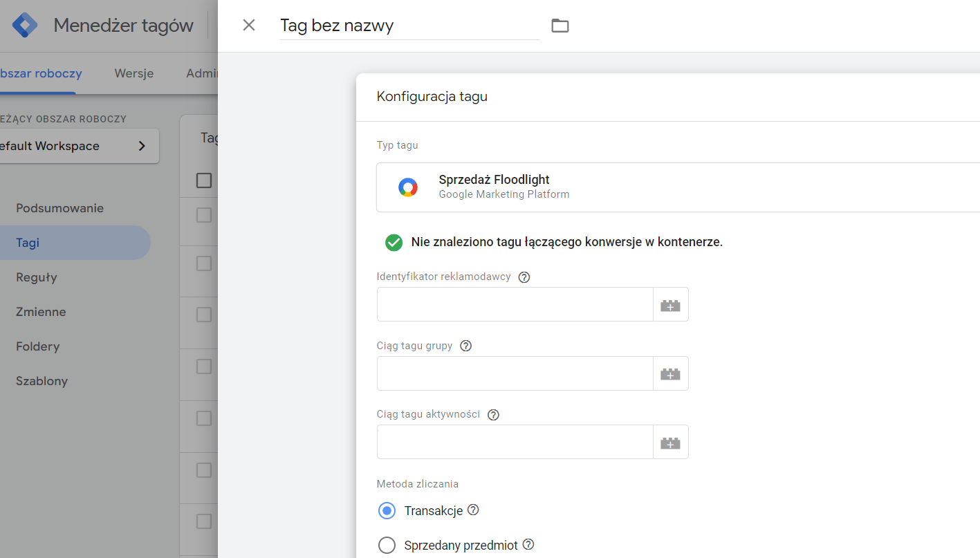Viewport: 980px width, 558px height.
Task: Open Zmienne in the sidebar
Action: (41, 312)
